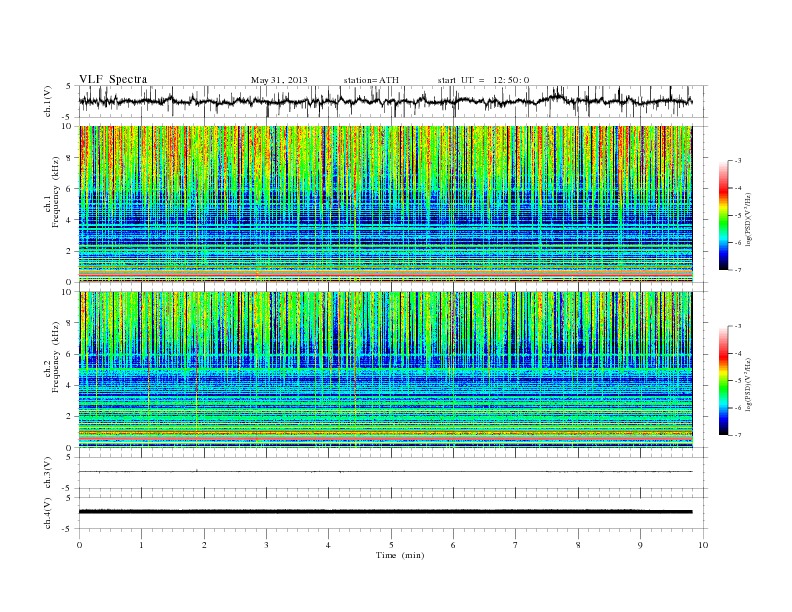792x612 pixels.
Task: Click the "4" kHz tick on ch.2 frequency axis
Action: 69,385
